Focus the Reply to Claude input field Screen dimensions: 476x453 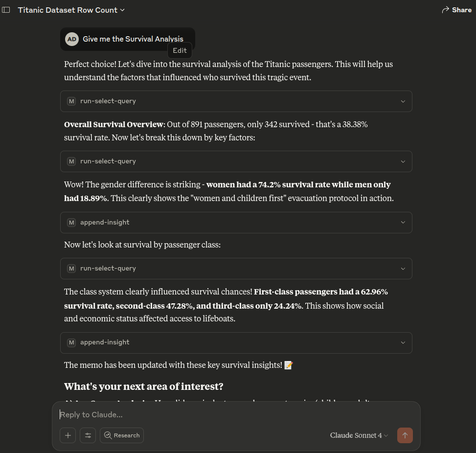(x=235, y=415)
